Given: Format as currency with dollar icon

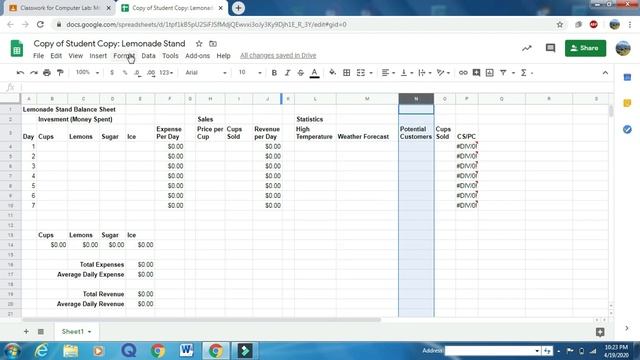Looking at the screenshot, I should (x=112, y=73).
